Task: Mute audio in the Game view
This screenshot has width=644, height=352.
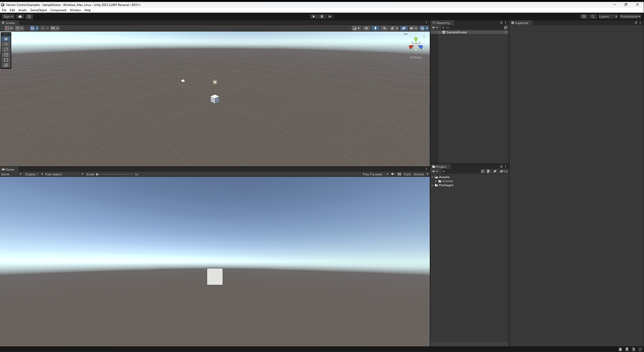Action: (x=392, y=174)
